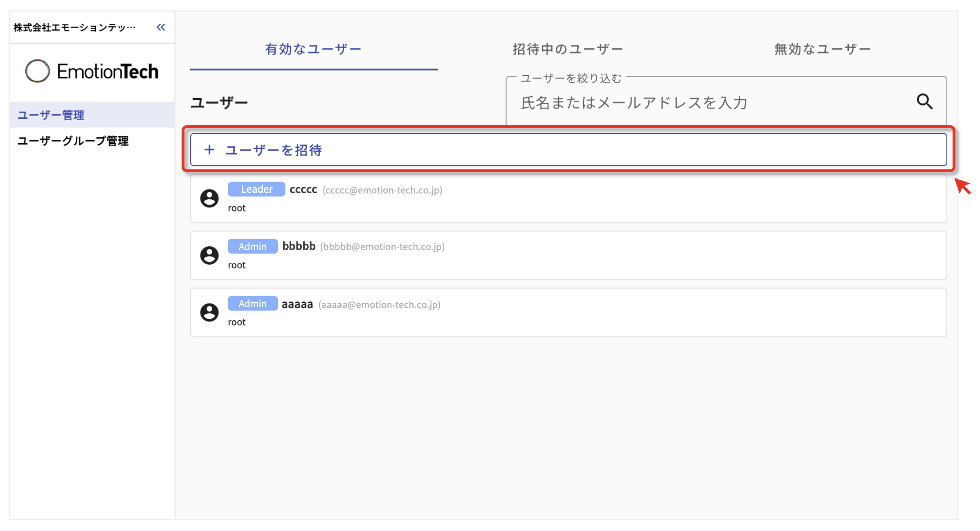Screen dimensions: 980x531
Task: Switch to the 無効なユーザー tab
Action: (822, 49)
